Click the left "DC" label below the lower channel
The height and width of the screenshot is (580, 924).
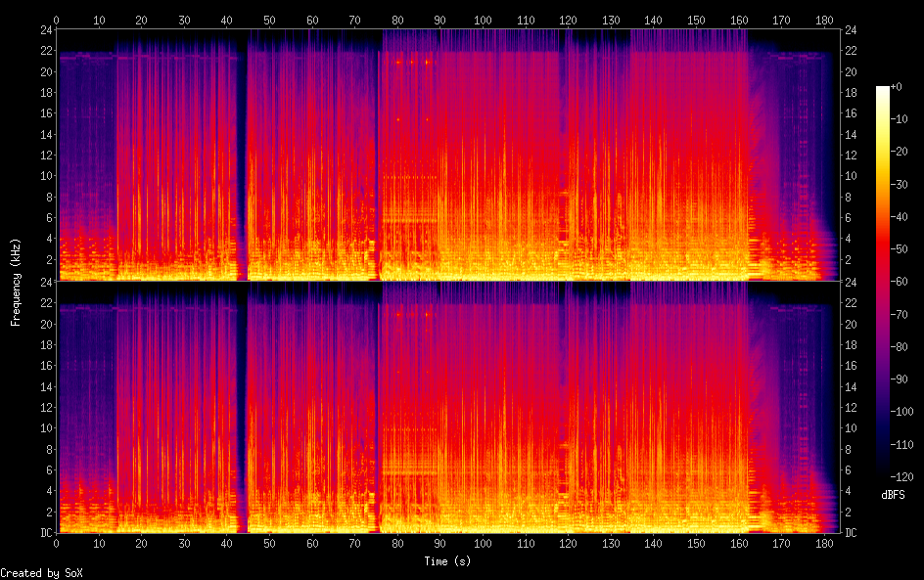[x=47, y=533]
